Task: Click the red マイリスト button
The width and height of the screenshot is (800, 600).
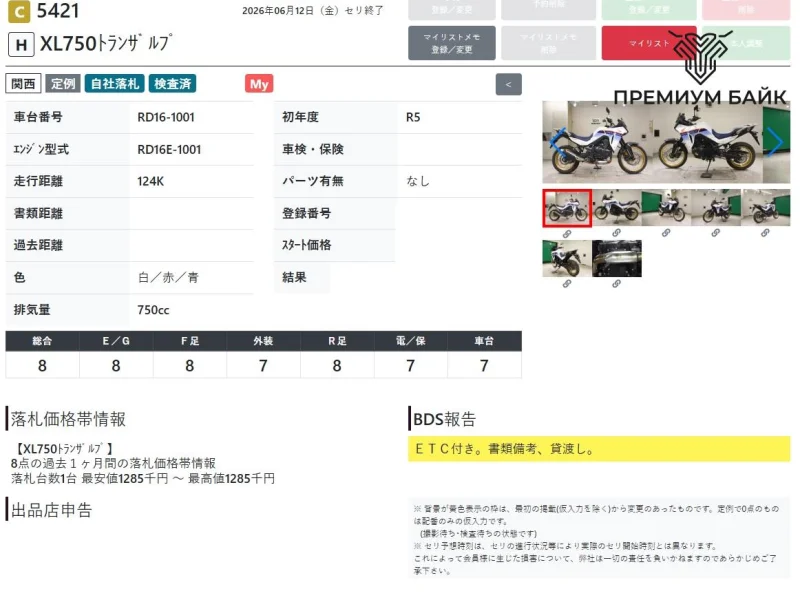Action: pyautogui.click(x=649, y=43)
